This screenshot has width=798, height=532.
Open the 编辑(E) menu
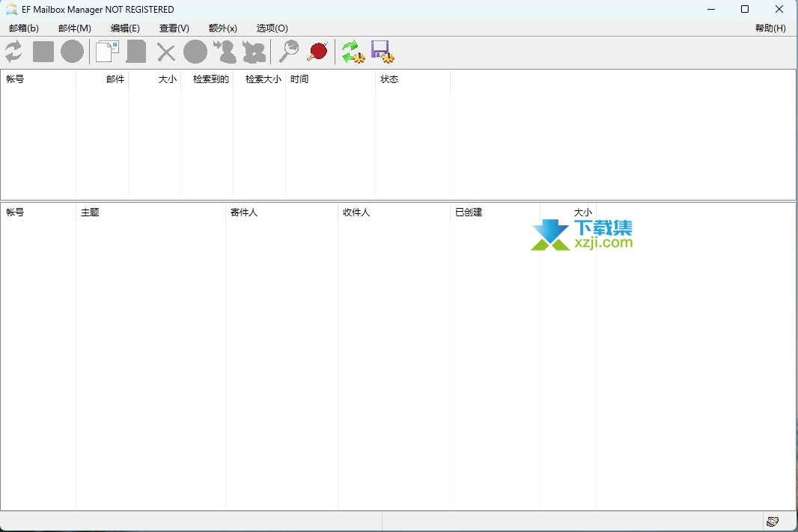125,28
